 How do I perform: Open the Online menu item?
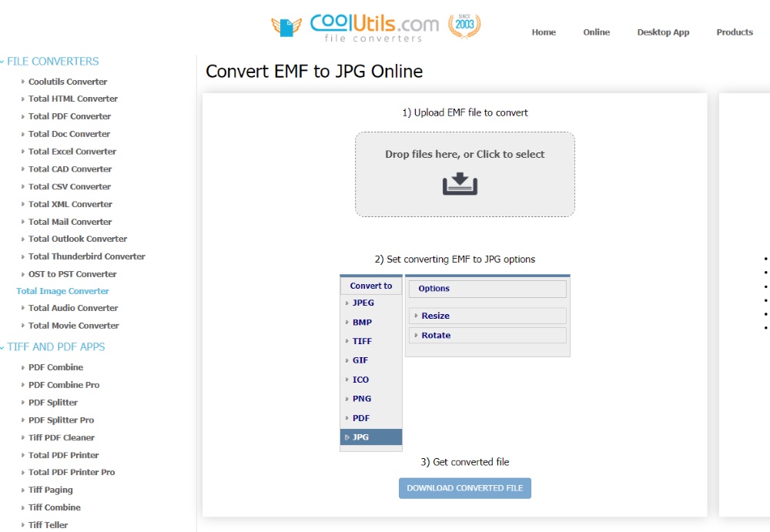[x=596, y=32]
